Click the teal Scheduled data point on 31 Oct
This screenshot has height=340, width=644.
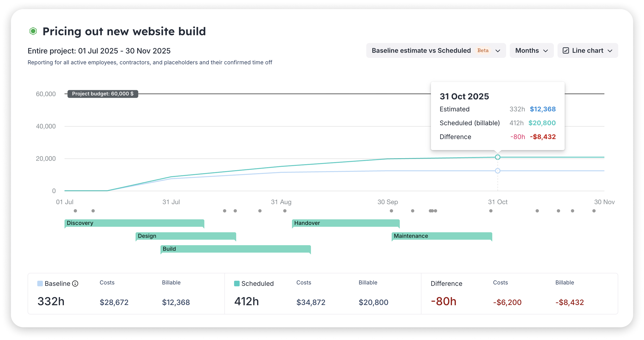click(x=498, y=157)
